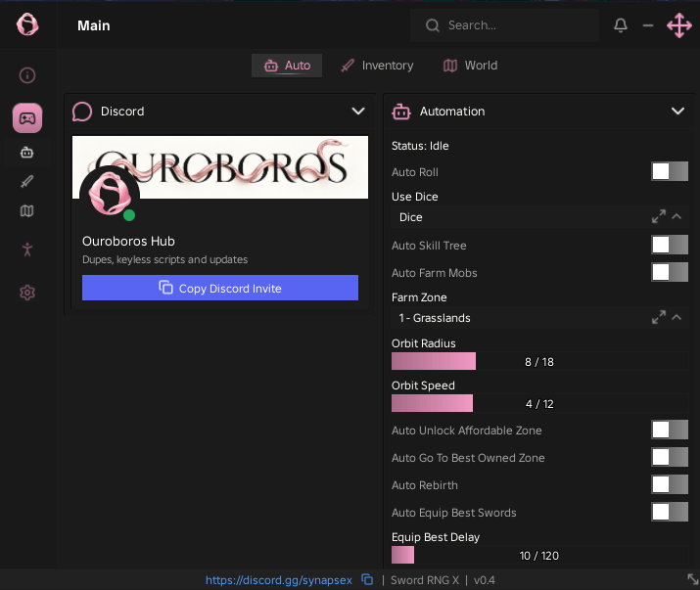The height and width of the screenshot is (590, 700).
Task: Adjust the Orbit Radius slider
Action: [x=539, y=361]
